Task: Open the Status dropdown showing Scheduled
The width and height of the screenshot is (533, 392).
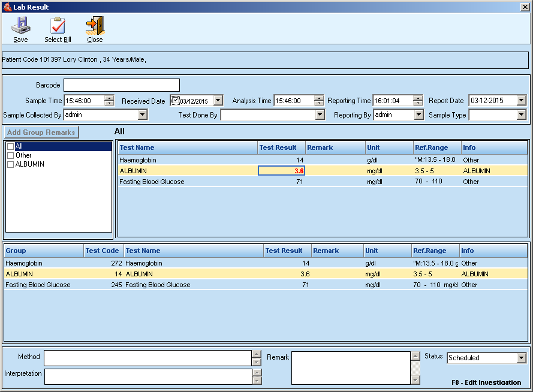Action: click(521, 358)
